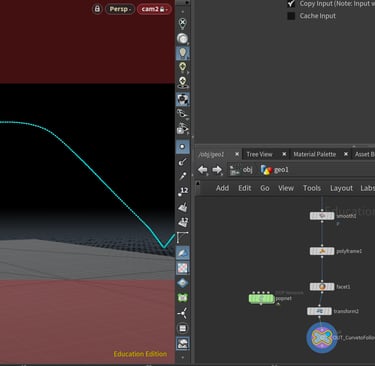The width and height of the screenshot is (375, 366).
Task: Select the green popnet node
Action: tap(261, 298)
